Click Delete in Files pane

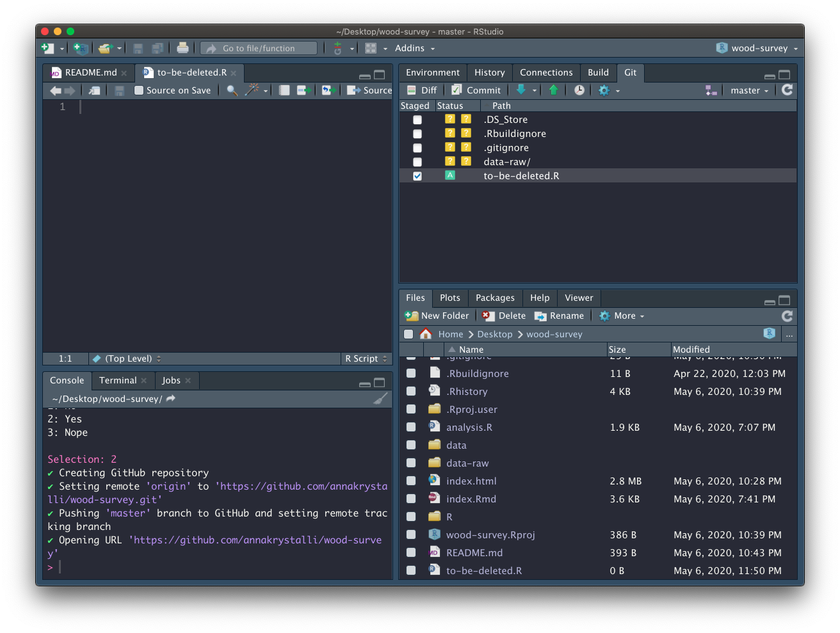pos(504,316)
